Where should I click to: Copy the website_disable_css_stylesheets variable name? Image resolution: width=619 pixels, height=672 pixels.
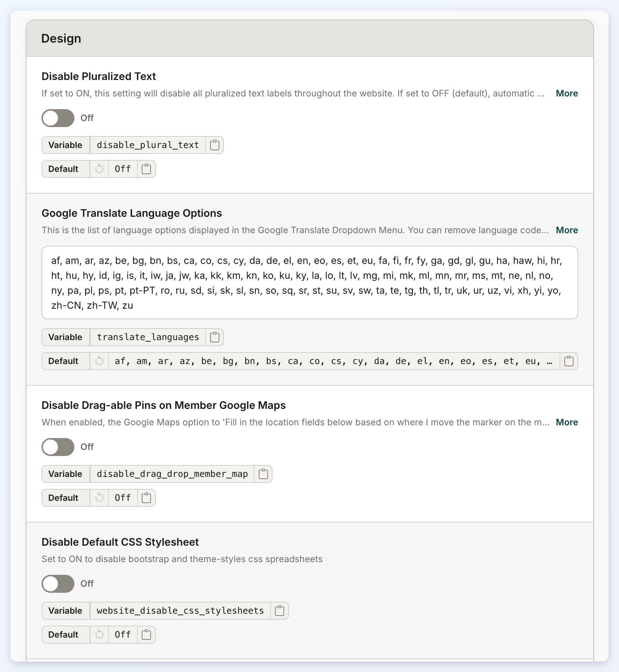point(280,611)
